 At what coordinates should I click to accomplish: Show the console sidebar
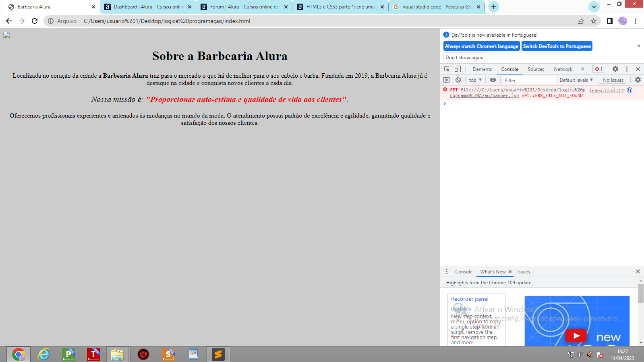[447, 80]
